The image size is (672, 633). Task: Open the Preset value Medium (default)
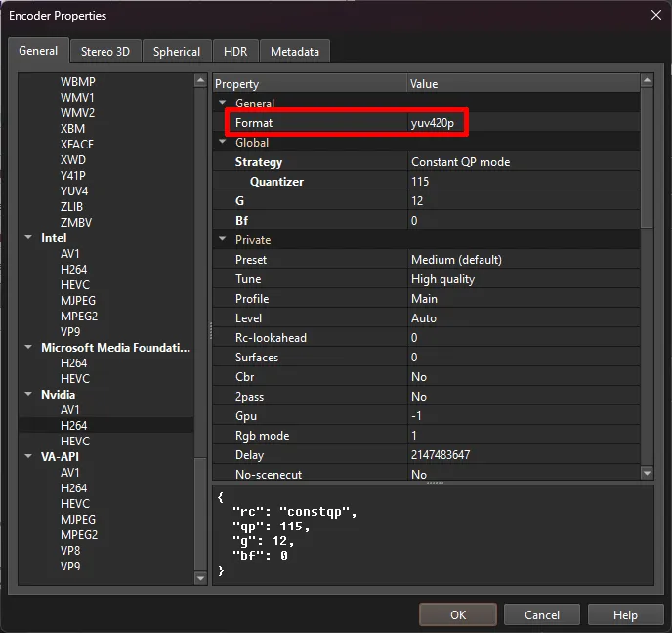point(523,260)
